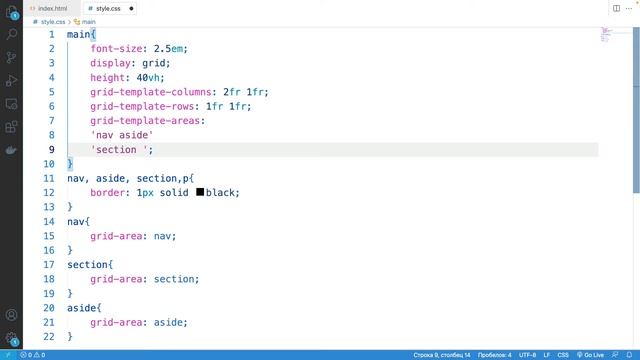Image resolution: width=640 pixels, height=360 pixels.
Task: Click the Go Live button
Action: [590, 355]
